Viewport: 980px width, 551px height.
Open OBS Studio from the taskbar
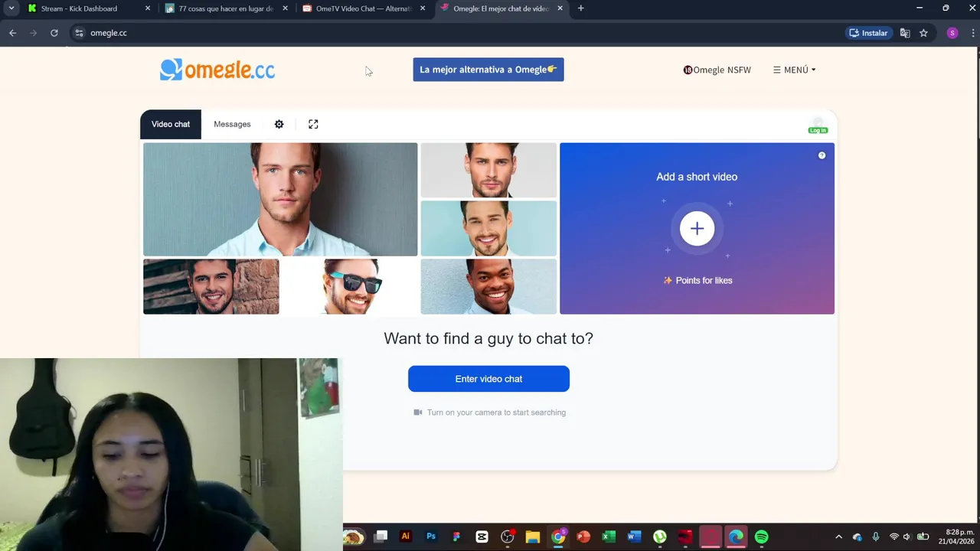tap(507, 536)
